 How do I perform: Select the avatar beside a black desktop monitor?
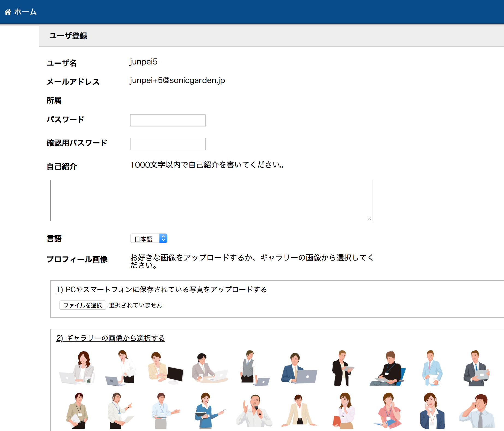coord(165,368)
